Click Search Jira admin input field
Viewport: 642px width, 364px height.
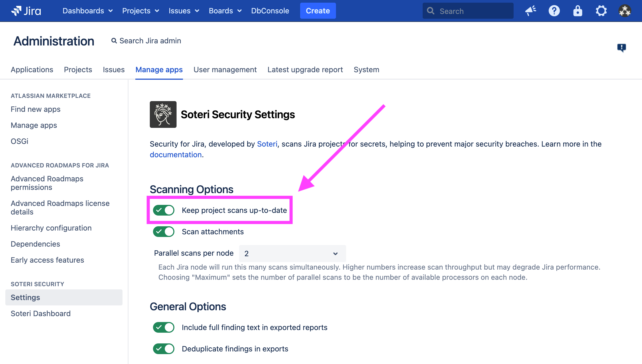150,41
